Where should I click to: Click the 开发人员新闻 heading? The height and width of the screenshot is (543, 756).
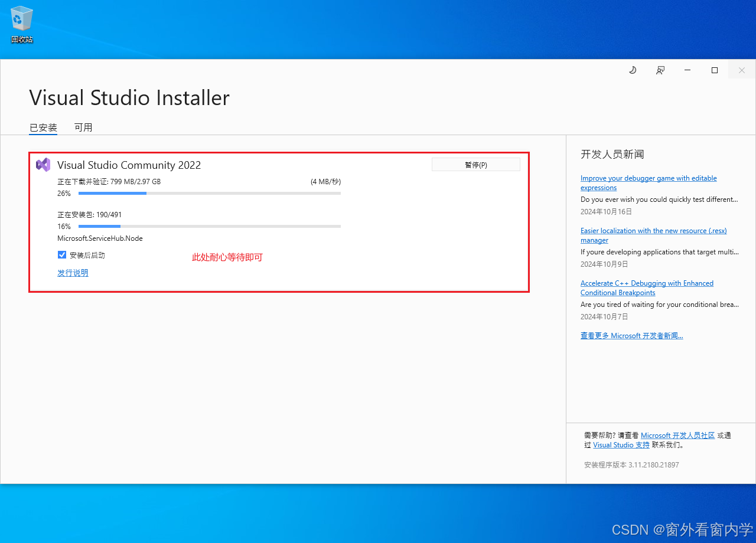[x=612, y=155]
